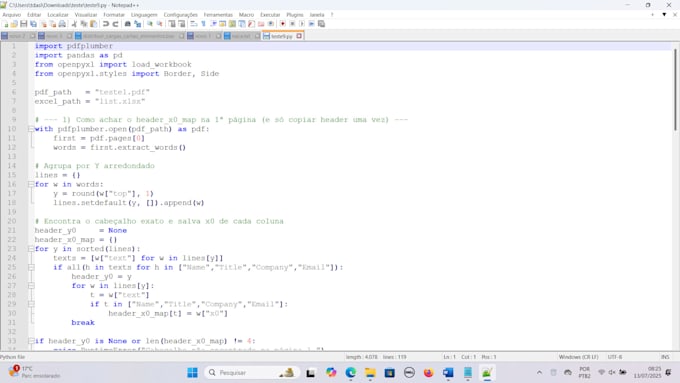
Task: Click the Windows (CR LF) status bar field
Action: [579, 357]
